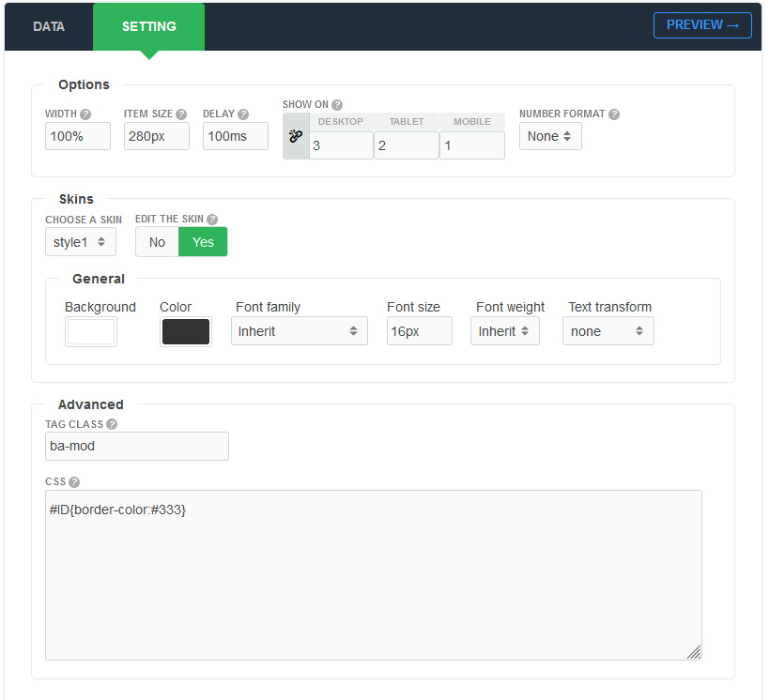Image resolution: width=769 pixels, height=700 pixels.
Task: Focus the Tag Class ba-mod field
Action: coord(137,446)
